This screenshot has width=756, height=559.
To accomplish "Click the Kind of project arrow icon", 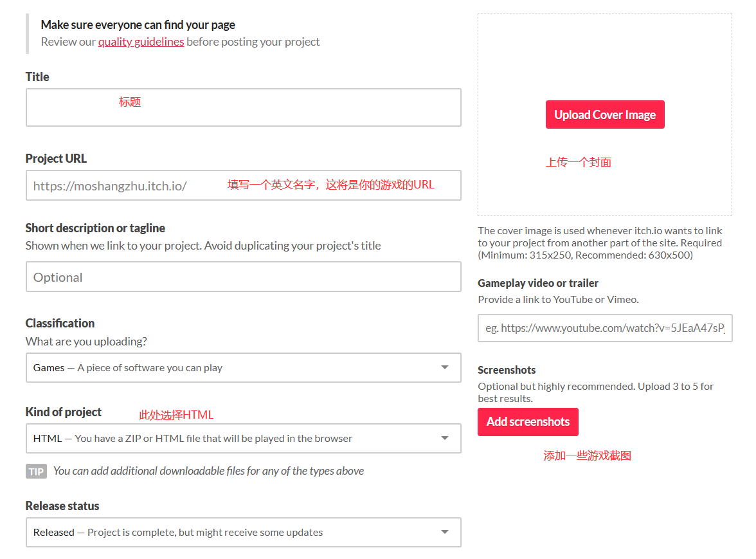I will 444,438.
